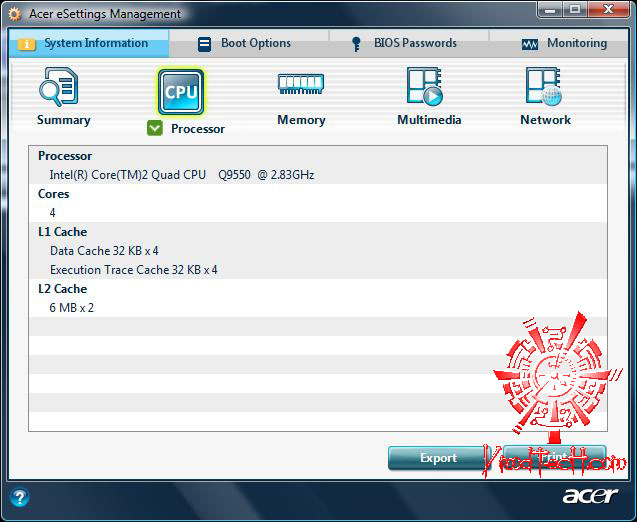Select cores value 4
Image resolution: width=637 pixels, height=522 pixels.
tap(52, 213)
